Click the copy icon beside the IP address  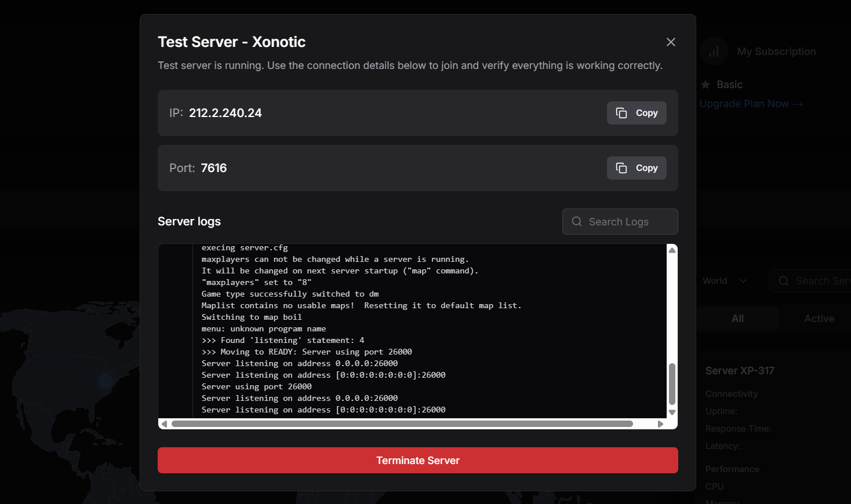tap(621, 113)
